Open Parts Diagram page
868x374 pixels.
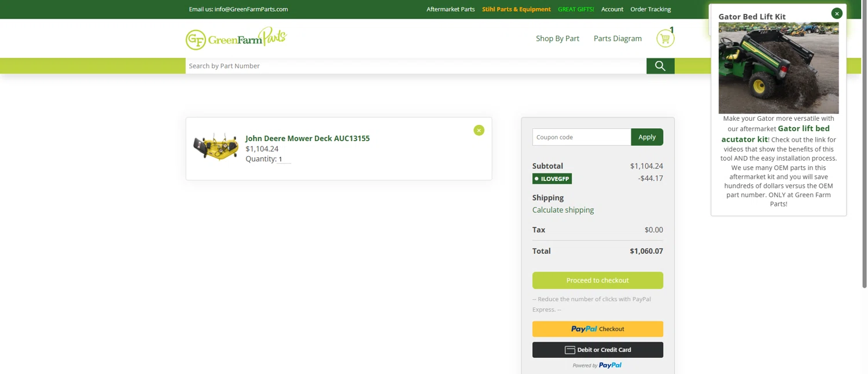(617, 39)
